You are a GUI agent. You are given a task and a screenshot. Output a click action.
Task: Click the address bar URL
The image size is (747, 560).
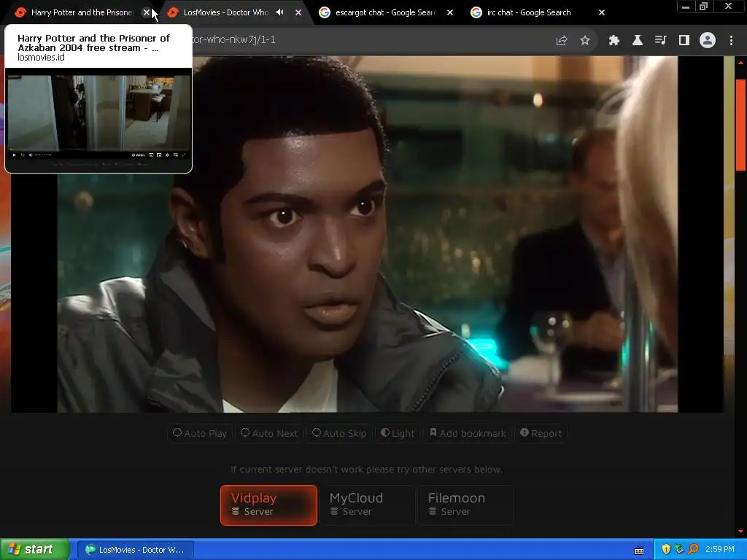(371, 40)
